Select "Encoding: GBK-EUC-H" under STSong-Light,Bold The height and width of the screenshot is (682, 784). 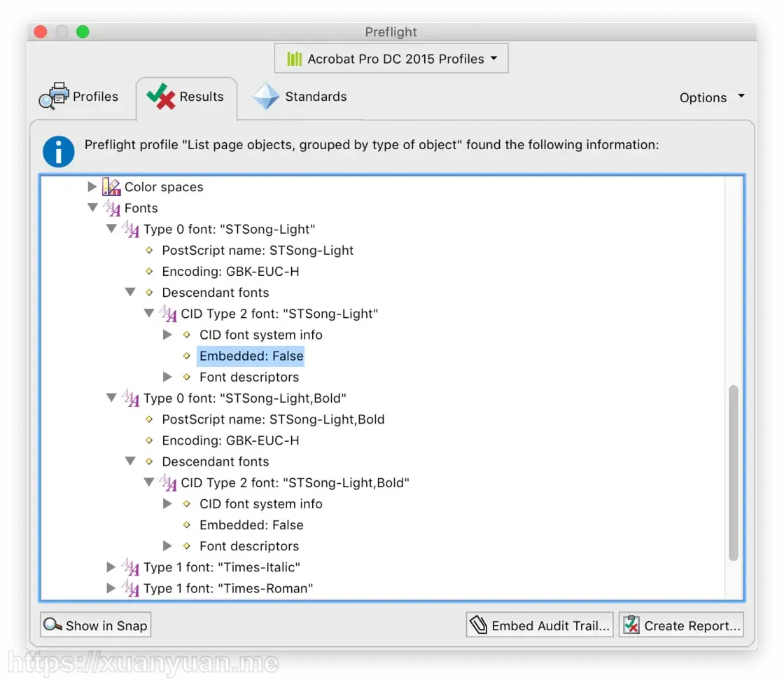(x=230, y=440)
